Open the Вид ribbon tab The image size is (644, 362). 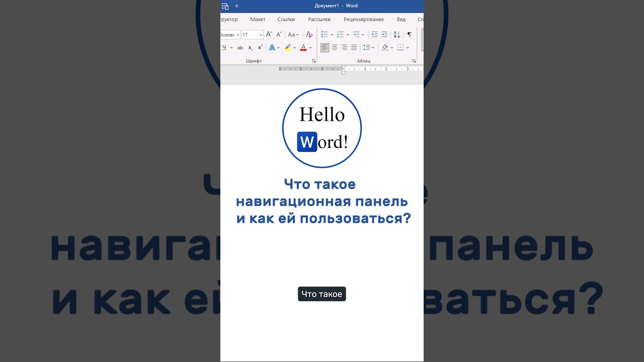[x=401, y=19]
